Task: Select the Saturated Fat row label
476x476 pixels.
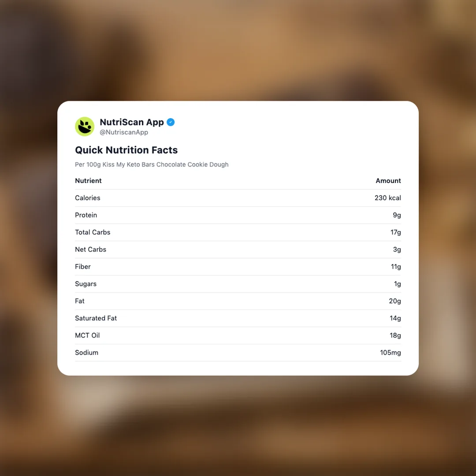Action: [x=96, y=318]
